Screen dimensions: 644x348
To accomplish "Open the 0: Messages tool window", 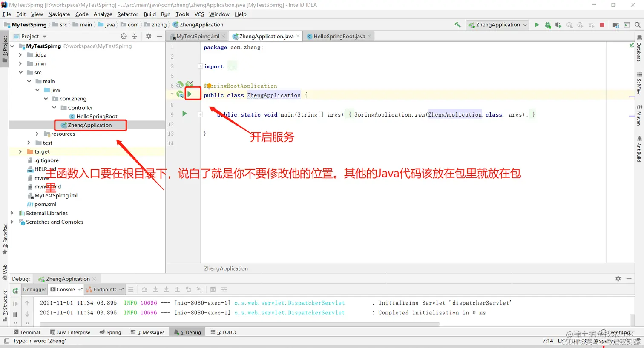I will pyautogui.click(x=147, y=332).
